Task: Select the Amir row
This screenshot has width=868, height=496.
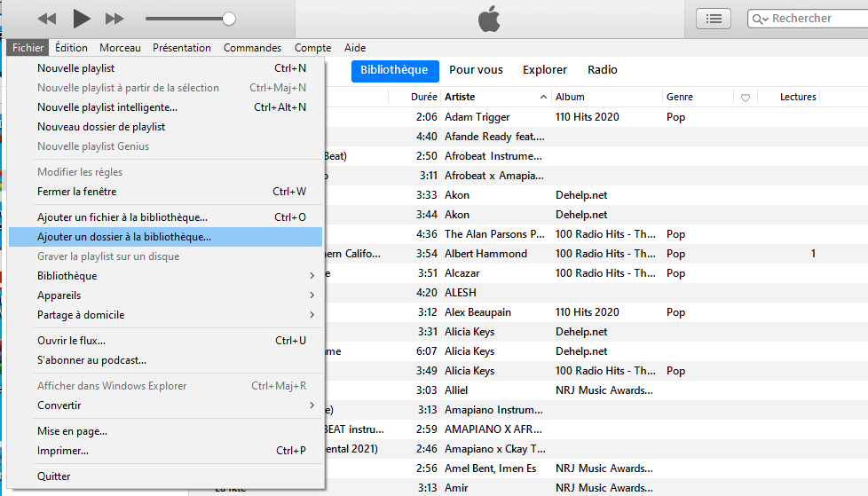Action: pos(596,488)
